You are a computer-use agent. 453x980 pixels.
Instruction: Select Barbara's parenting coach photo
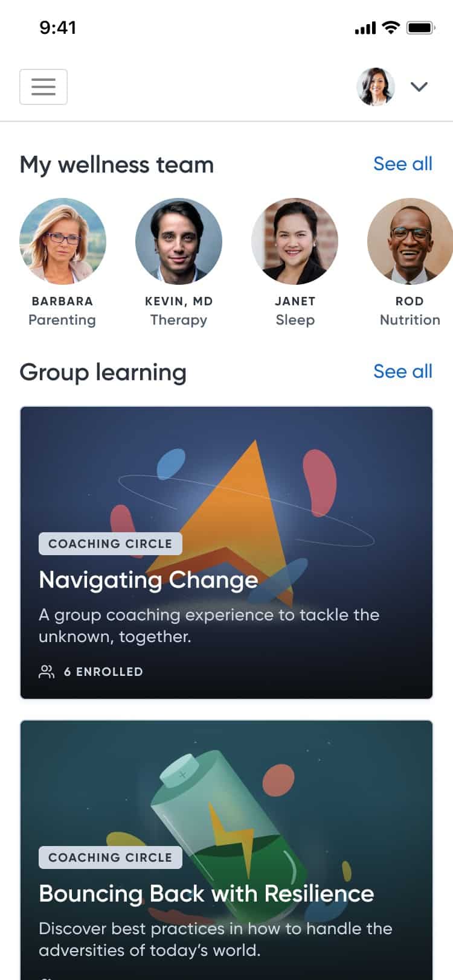point(62,241)
